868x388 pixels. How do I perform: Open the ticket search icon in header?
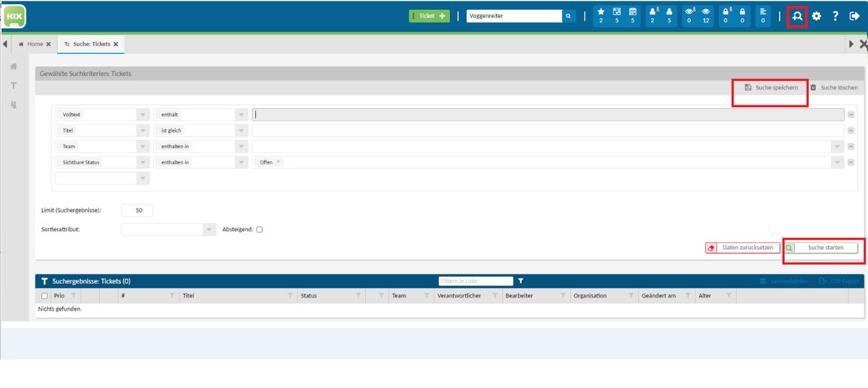797,16
